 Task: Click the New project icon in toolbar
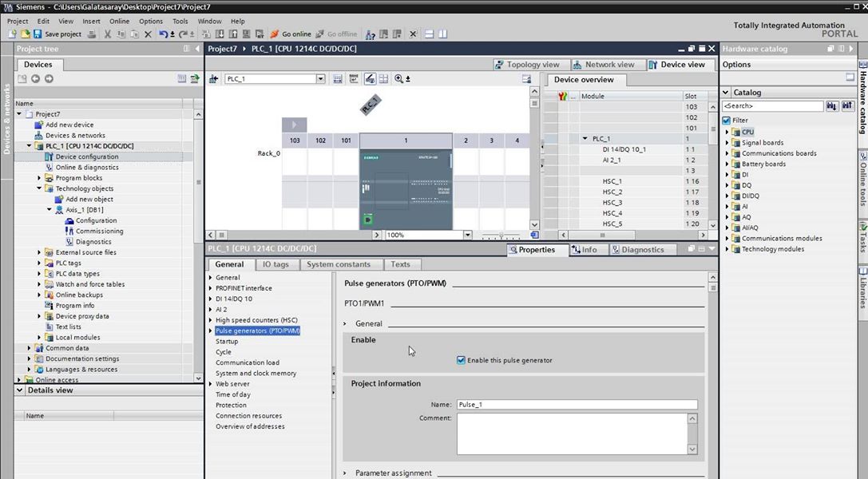point(12,34)
